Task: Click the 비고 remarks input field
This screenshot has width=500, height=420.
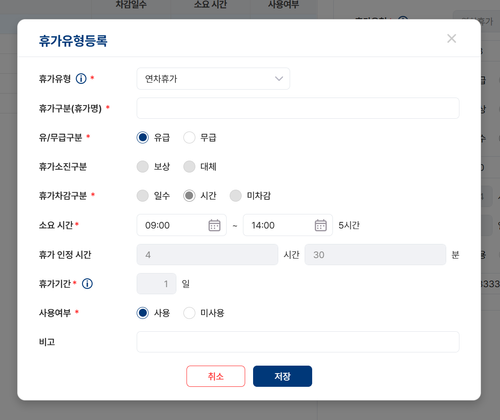Action: click(x=298, y=342)
